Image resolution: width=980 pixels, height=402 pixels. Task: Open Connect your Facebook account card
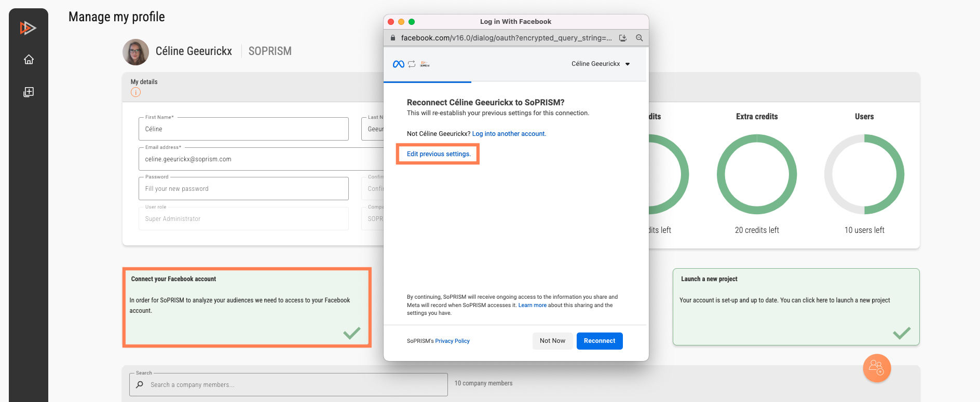click(247, 307)
